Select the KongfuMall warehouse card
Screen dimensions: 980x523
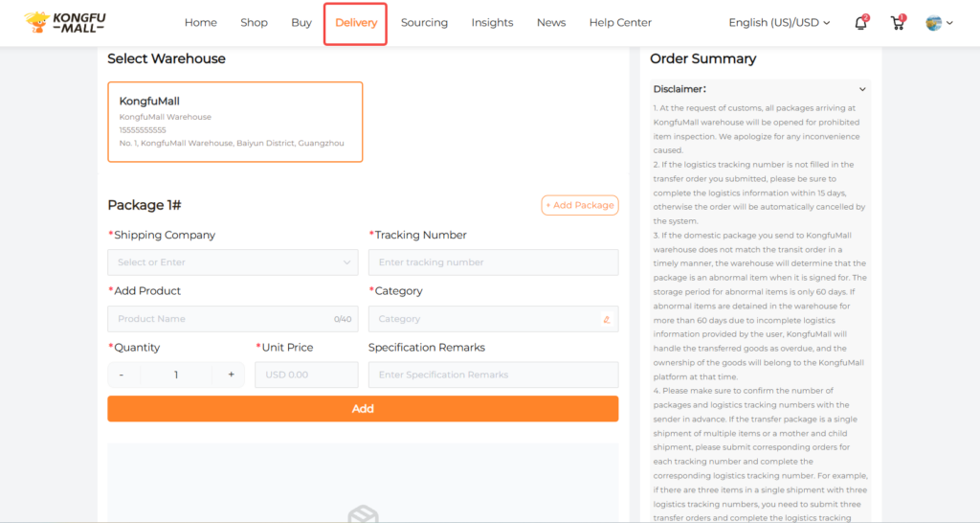[234, 122]
